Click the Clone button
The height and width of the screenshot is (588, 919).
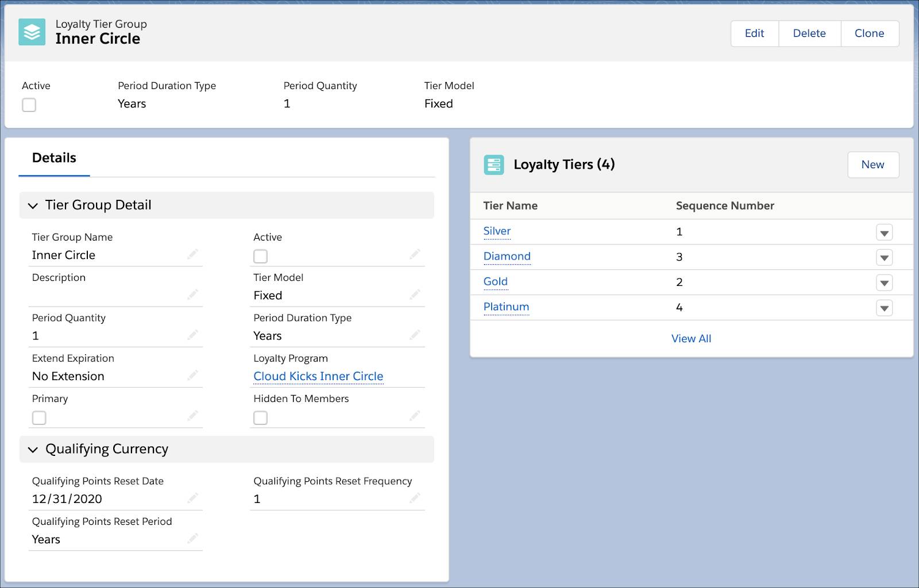pos(870,33)
